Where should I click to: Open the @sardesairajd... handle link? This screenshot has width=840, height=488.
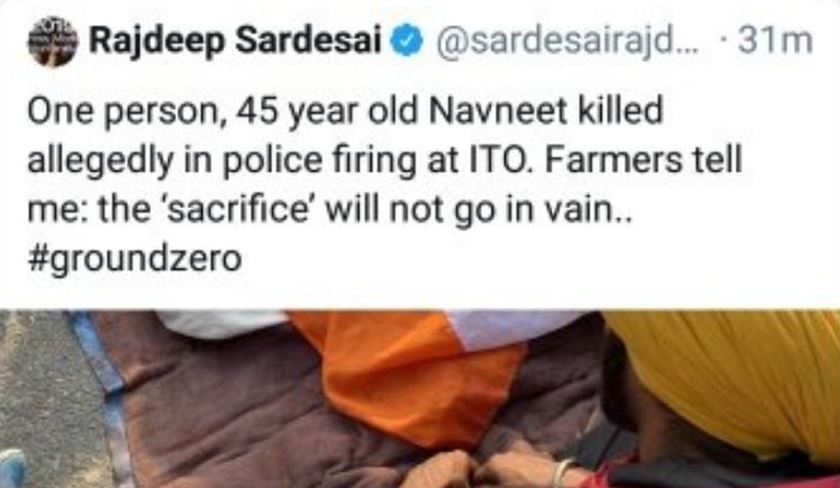click(568, 41)
